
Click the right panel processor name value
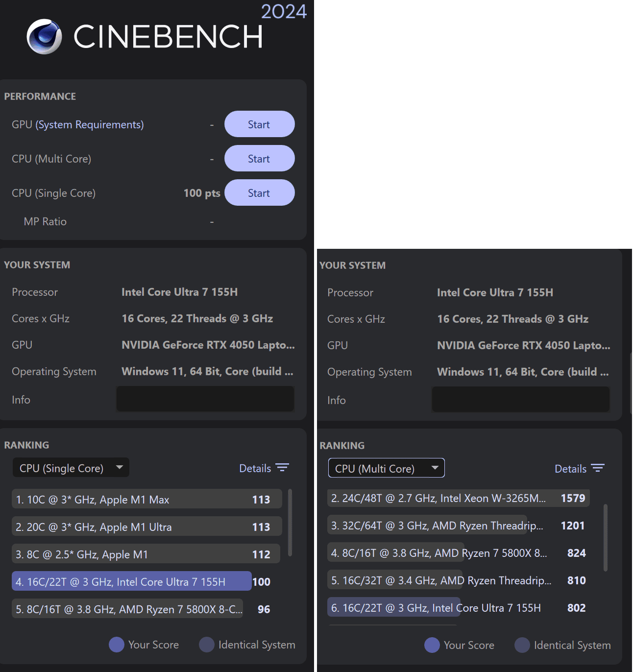click(x=495, y=292)
